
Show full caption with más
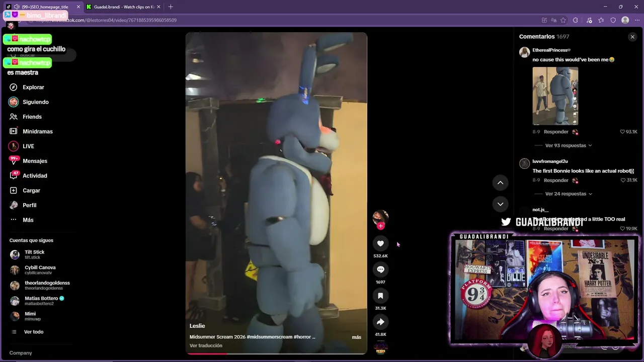[x=356, y=337]
